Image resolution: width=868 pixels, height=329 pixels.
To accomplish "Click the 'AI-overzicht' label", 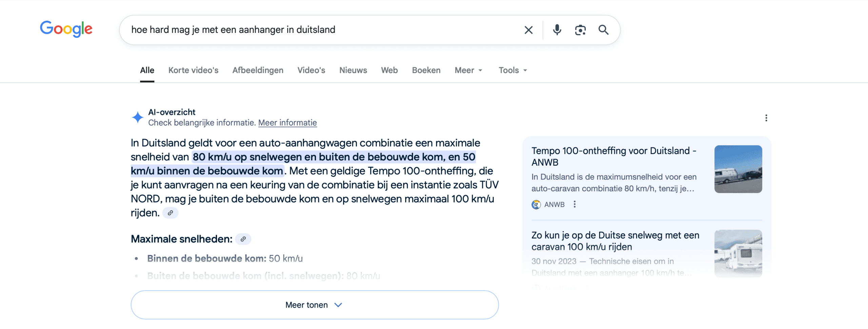I will (172, 112).
